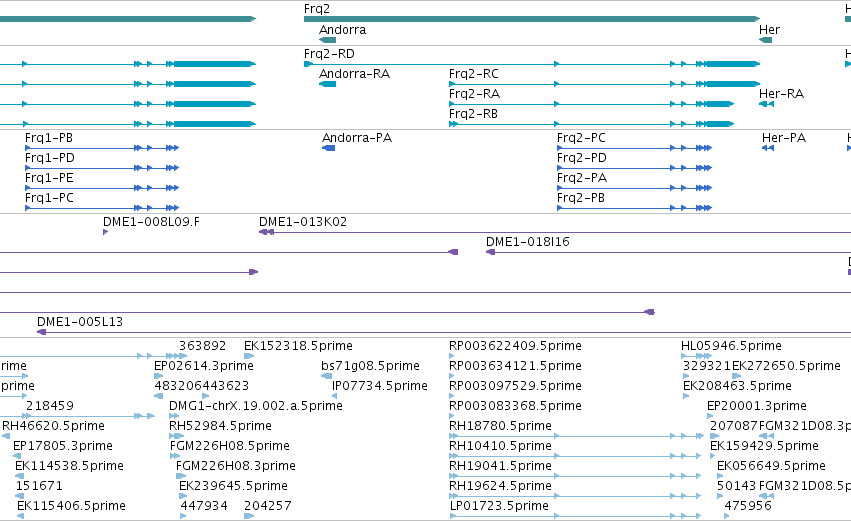
Task: Click the Her gene label
Action: [769, 30]
